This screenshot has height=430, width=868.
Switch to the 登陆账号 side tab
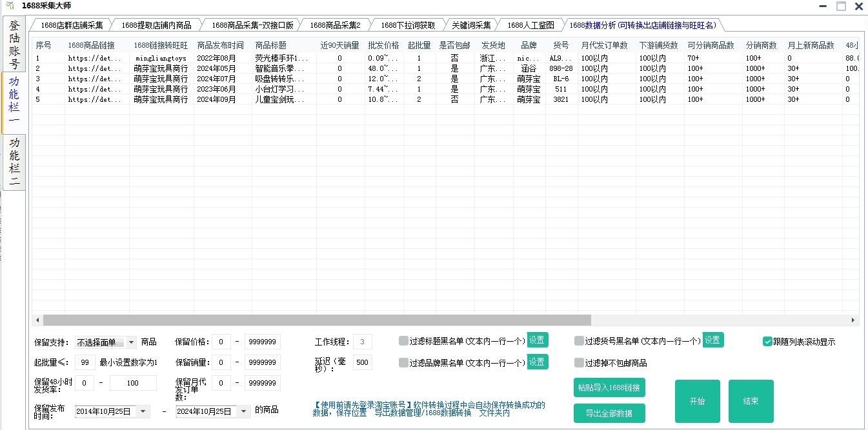tap(14, 43)
